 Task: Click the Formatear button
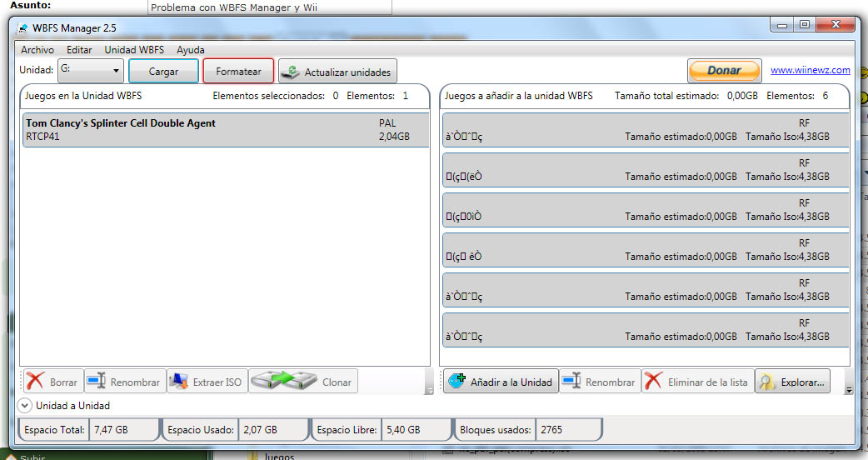238,72
